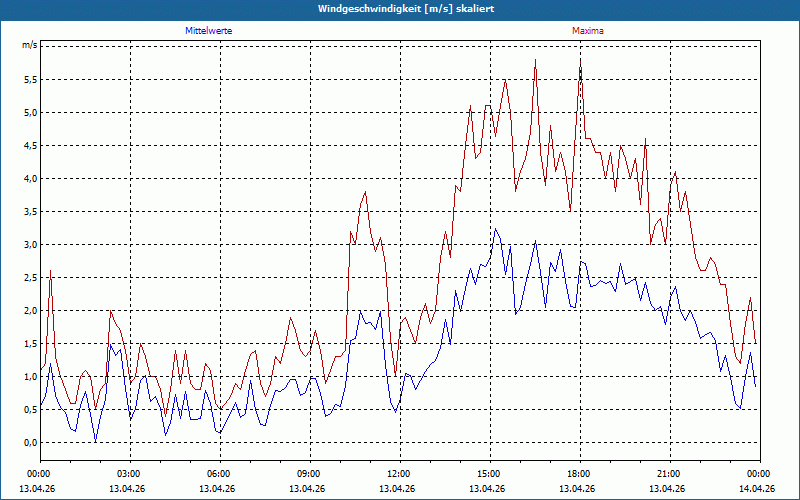Click the 03:00 time axis label
800x500 pixels.
(x=130, y=474)
